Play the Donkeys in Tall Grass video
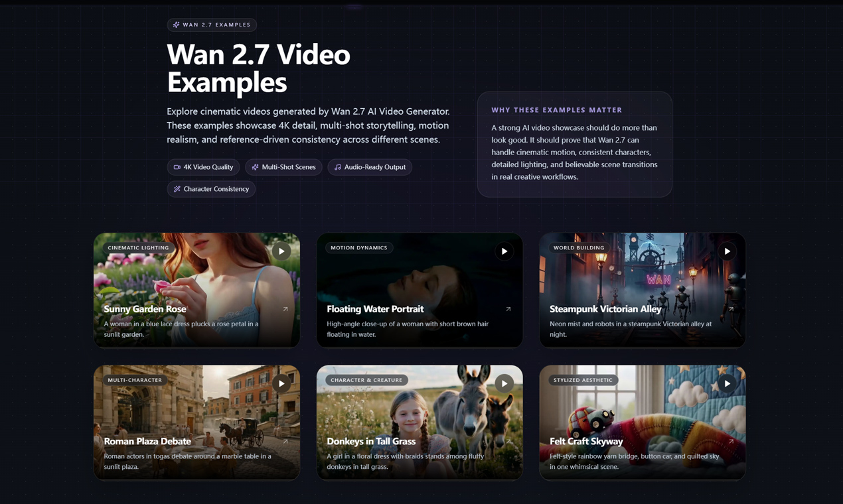The height and width of the screenshot is (504, 843). [504, 383]
